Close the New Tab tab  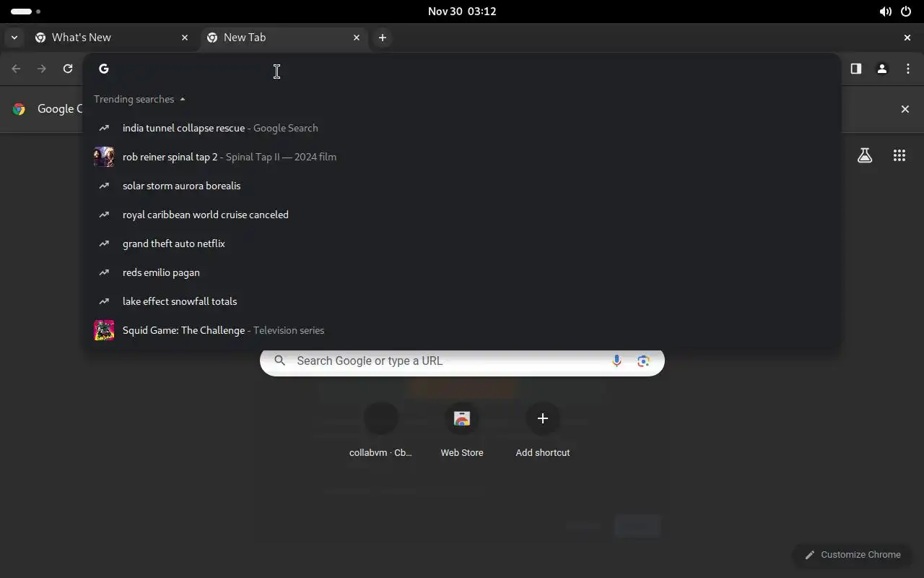[357, 38]
